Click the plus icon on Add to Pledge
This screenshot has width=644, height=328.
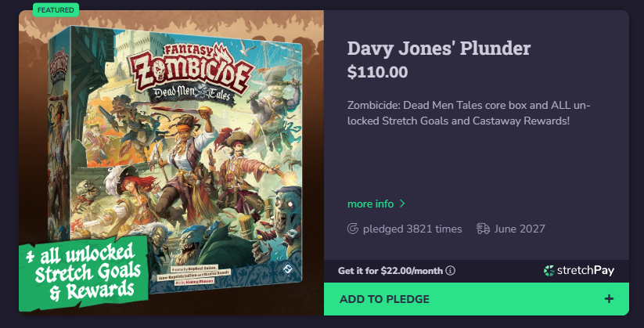coord(610,299)
